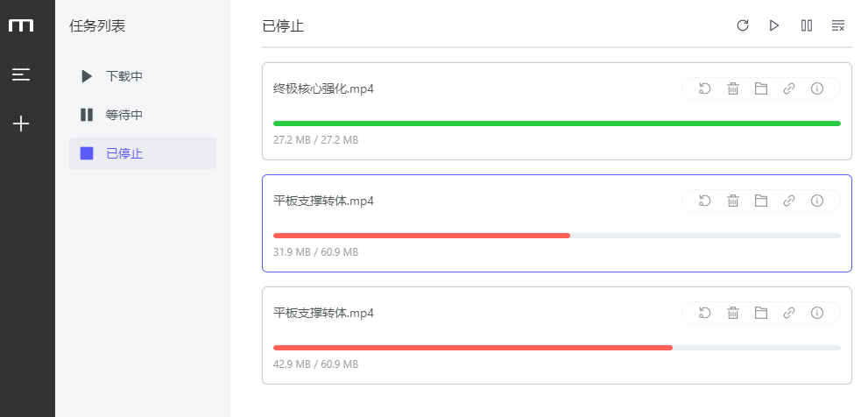Open folder for the 42.9 MB task
Image resolution: width=868 pixels, height=417 pixels.
point(761,313)
